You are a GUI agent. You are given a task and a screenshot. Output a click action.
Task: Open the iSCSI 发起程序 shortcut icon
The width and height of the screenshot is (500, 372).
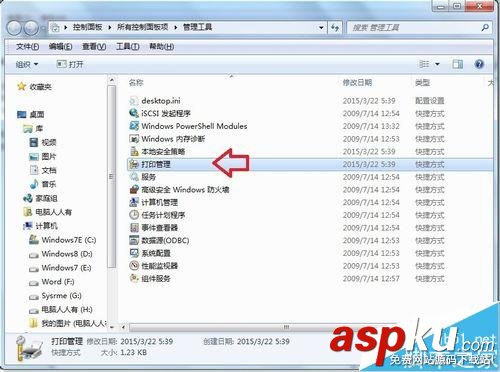(x=134, y=113)
